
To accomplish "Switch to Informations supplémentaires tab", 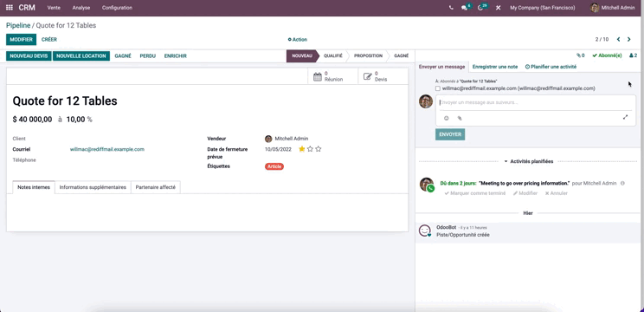I will point(93,187).
